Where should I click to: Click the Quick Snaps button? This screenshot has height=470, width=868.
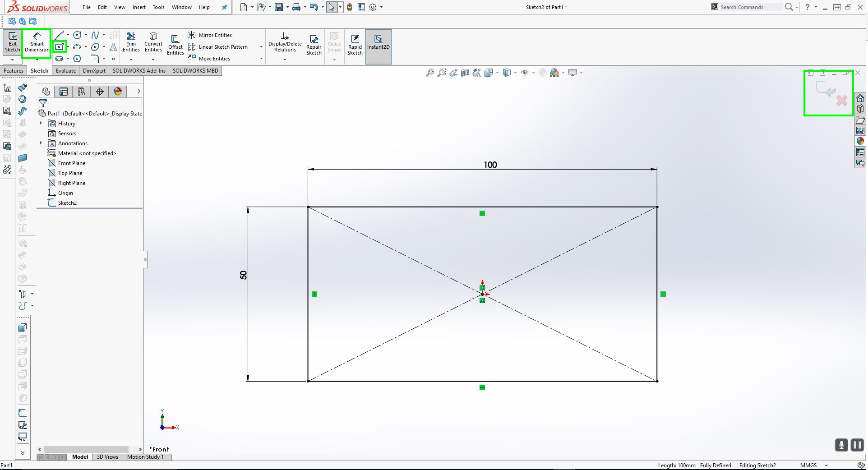coord(334,42)
